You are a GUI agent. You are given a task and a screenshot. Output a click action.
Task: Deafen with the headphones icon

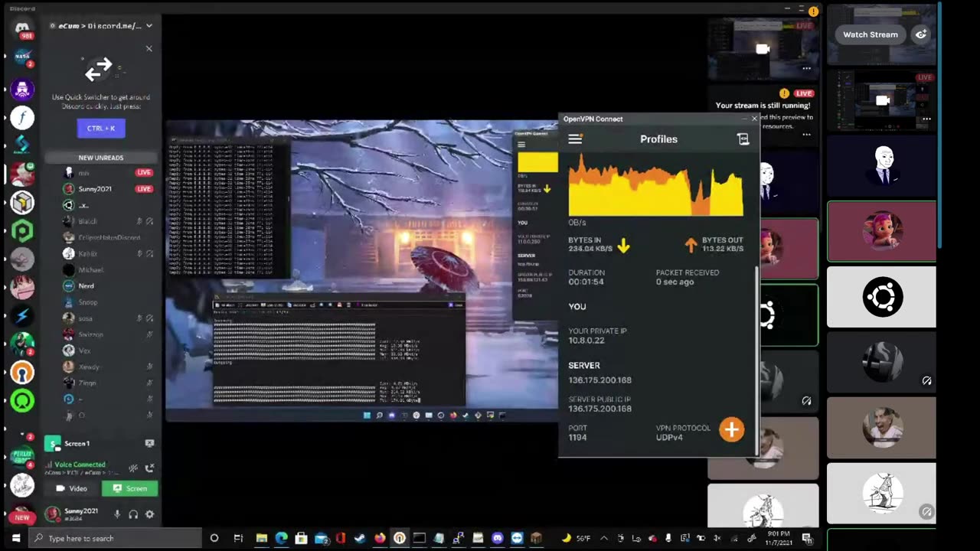pos(133,514)
